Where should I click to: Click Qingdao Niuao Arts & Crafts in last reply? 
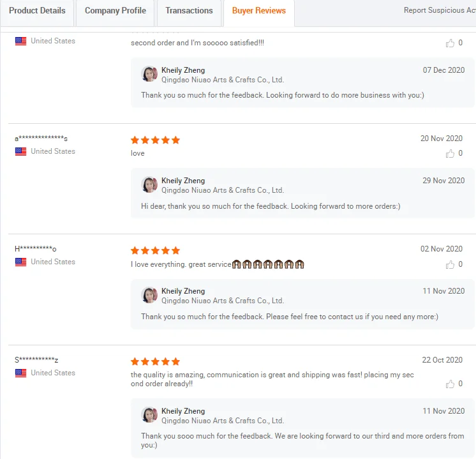pos(222,421)
